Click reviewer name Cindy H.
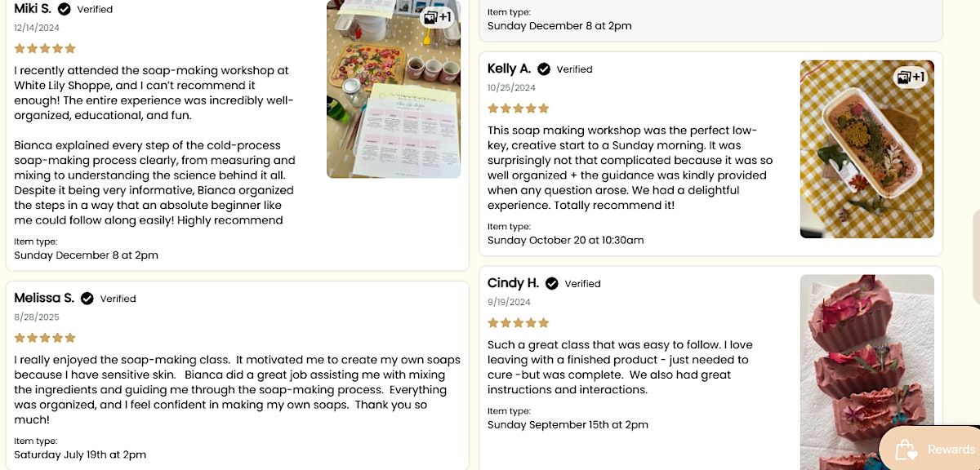980x470 pixels. click(x=513, y=283)
